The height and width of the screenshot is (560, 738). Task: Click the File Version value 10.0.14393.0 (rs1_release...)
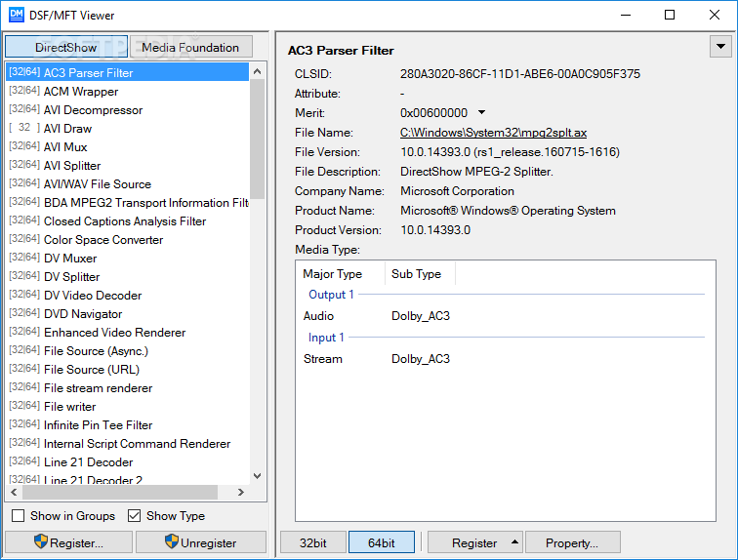pyautogui.click(x=511, y=152)
